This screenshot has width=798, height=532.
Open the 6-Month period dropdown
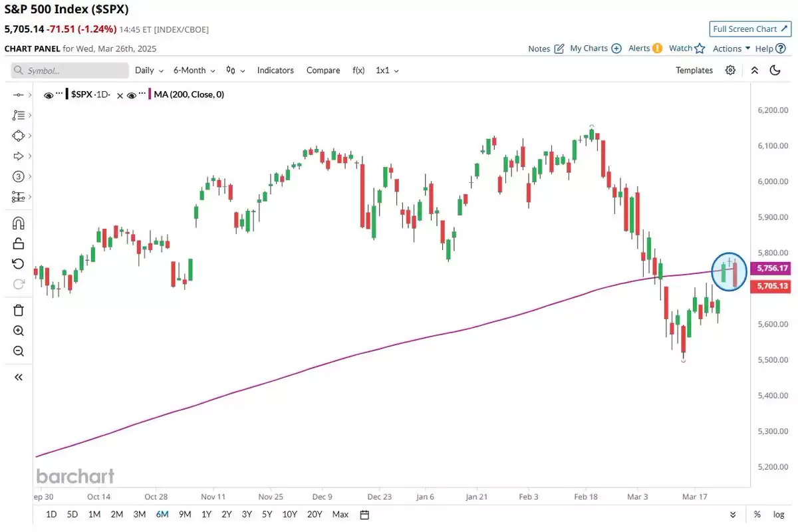[x=194, y=70]
